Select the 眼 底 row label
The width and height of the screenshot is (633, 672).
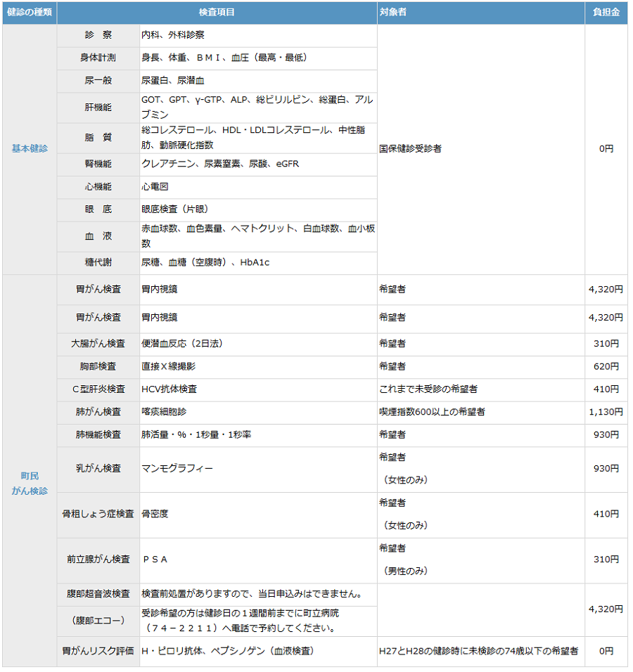(98, 210)
